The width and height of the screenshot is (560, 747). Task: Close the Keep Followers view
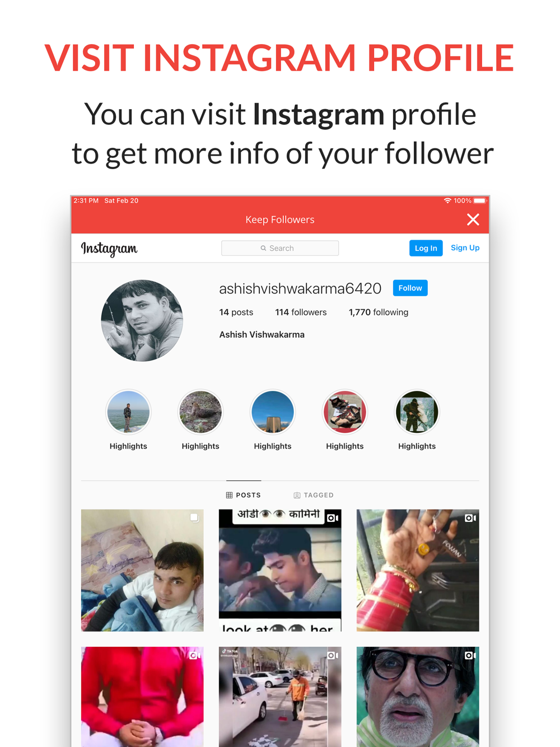[x=473, y=220]
